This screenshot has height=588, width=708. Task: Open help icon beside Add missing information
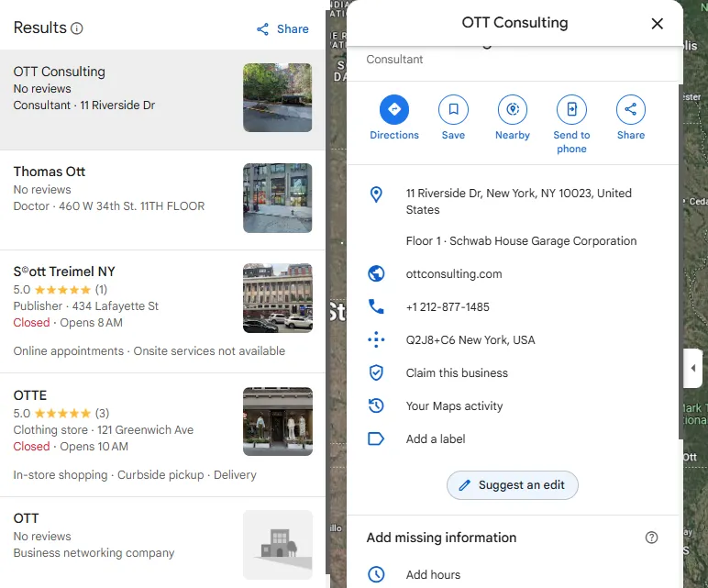coord(651,538)
